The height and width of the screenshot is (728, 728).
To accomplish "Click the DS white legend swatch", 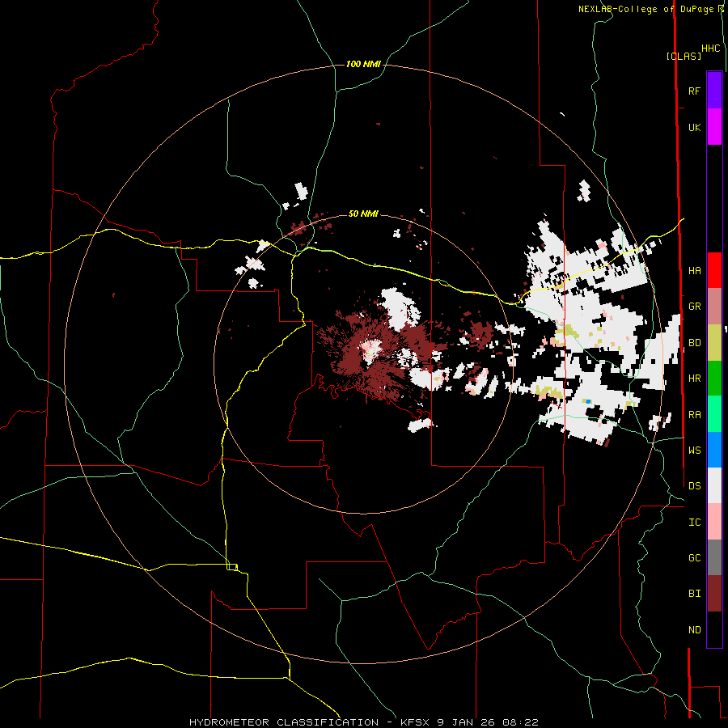I will (714, 485).
